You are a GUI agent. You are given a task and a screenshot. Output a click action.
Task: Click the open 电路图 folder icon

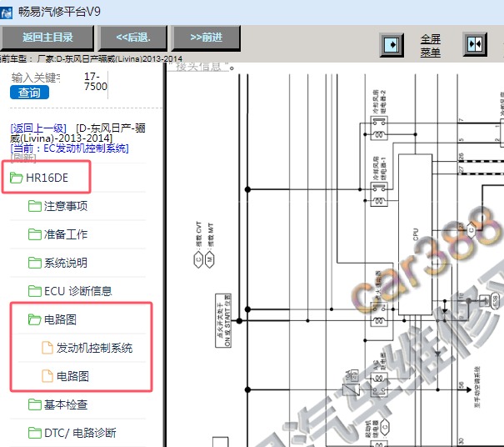click(x=35, y=319)
